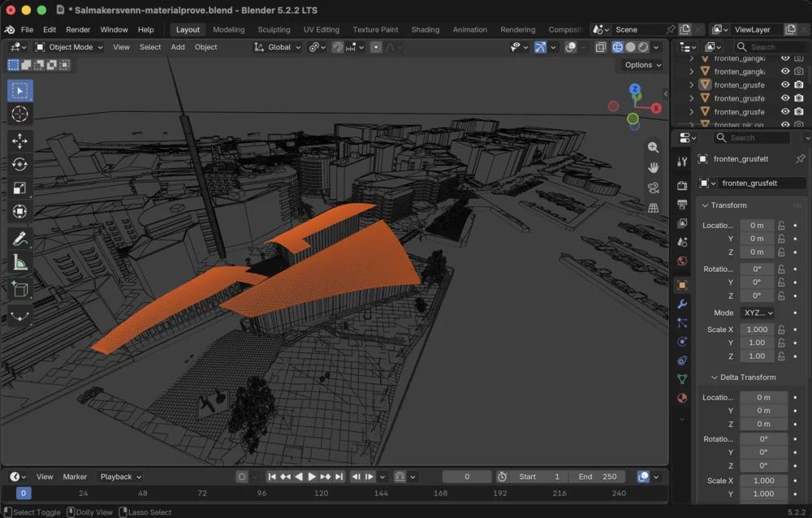Screen dimensions: 812x518
Task: Open the Object Data mesh tab
Action: point(682,379)
